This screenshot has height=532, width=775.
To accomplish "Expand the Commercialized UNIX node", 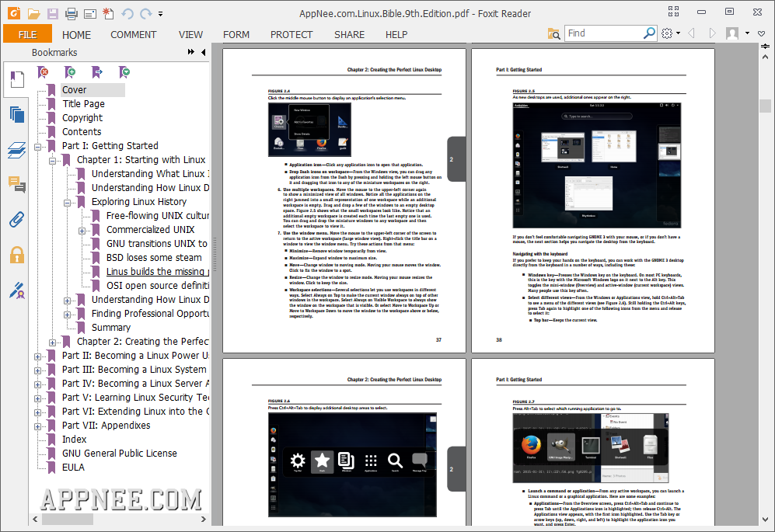I will [82, 231].
